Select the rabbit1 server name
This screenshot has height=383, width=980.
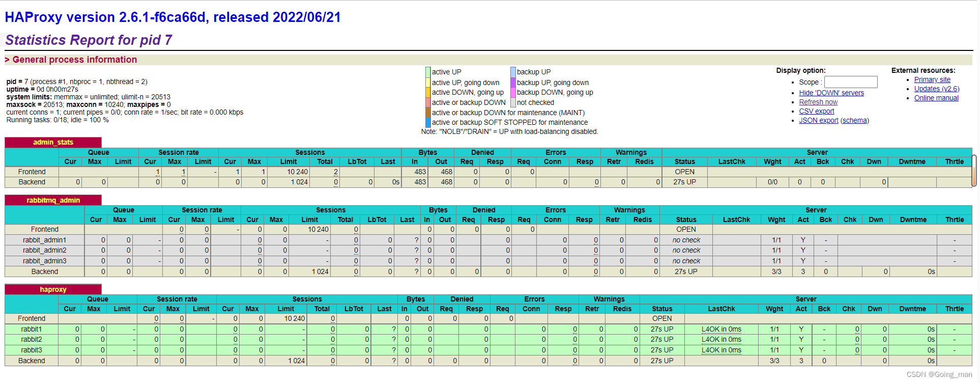[32, 329]
